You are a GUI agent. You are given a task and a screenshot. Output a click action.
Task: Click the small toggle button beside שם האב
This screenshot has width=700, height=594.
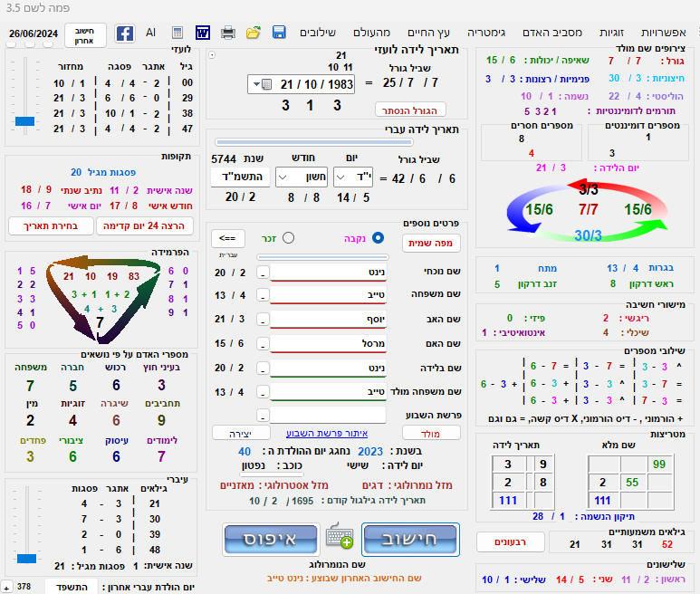[263, 320]
